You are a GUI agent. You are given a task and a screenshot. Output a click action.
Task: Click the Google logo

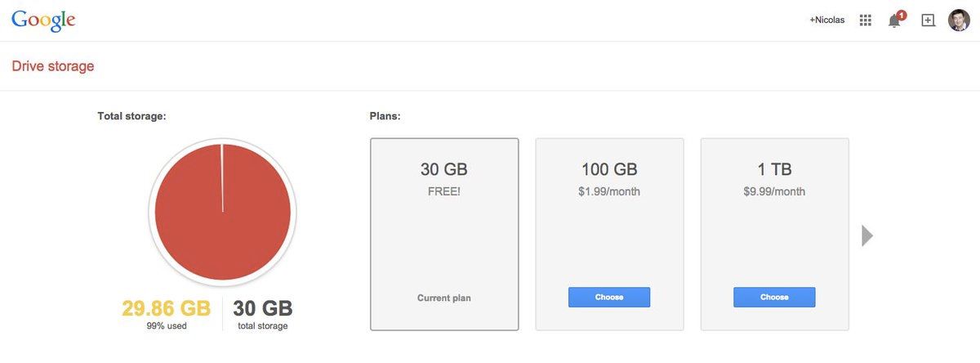(x=43, y=20)
